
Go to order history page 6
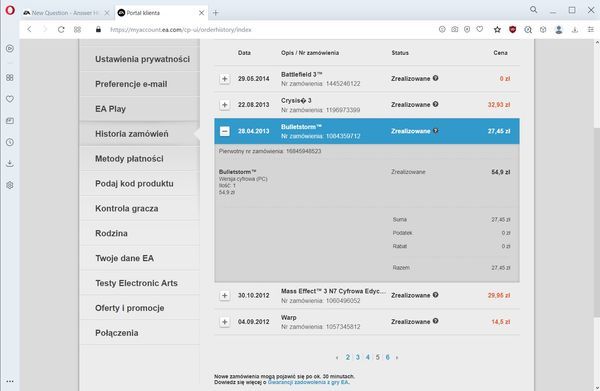tap(387, 357)
